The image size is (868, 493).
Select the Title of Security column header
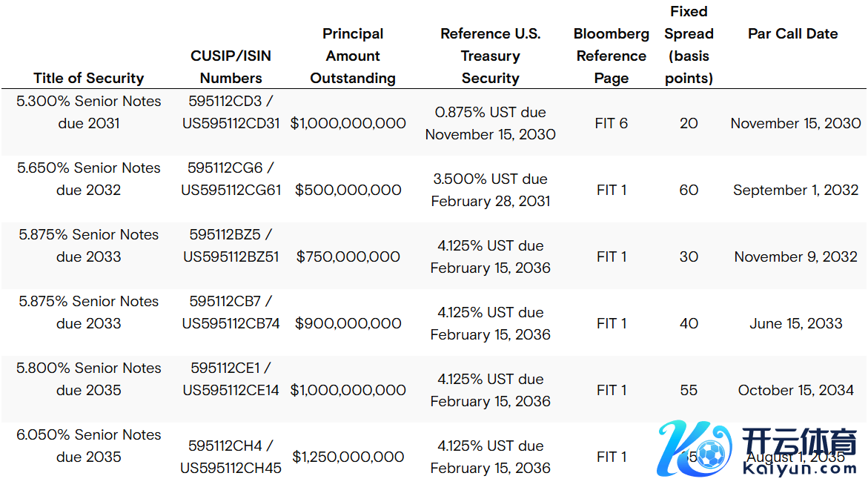point(89,78)
